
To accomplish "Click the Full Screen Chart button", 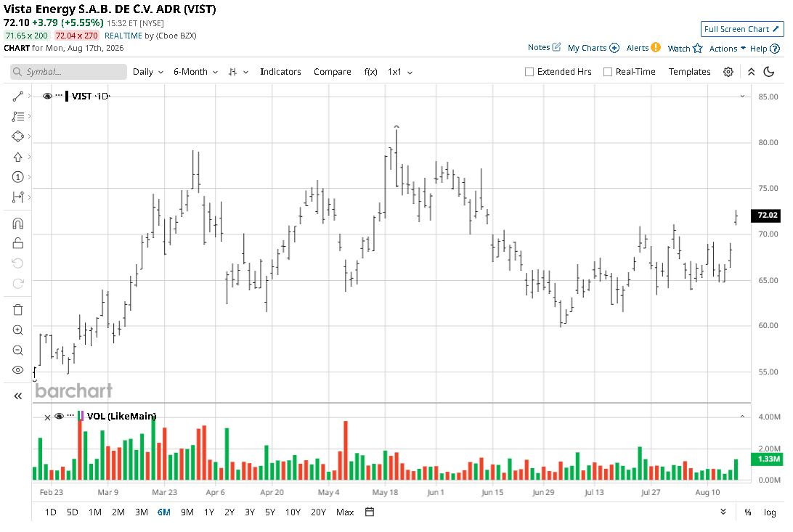I will (742, 29).
